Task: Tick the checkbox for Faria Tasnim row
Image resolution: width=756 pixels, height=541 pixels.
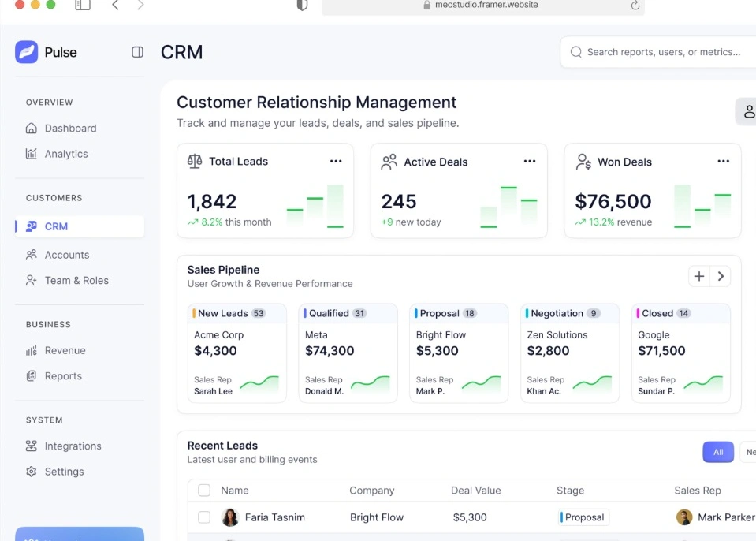Action: click(204, 517)
